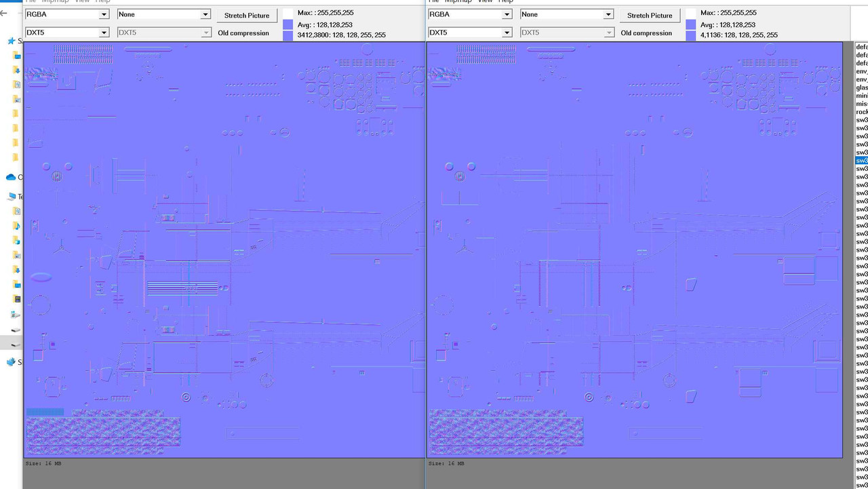This screenshot has width=868, height=489.
Task: Select 'miss' entry in file list
Action: 862,104
